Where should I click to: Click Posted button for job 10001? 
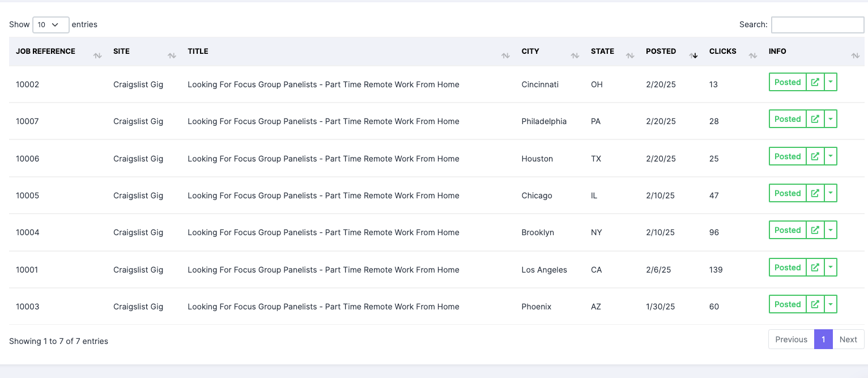click(x=788, y=267)
